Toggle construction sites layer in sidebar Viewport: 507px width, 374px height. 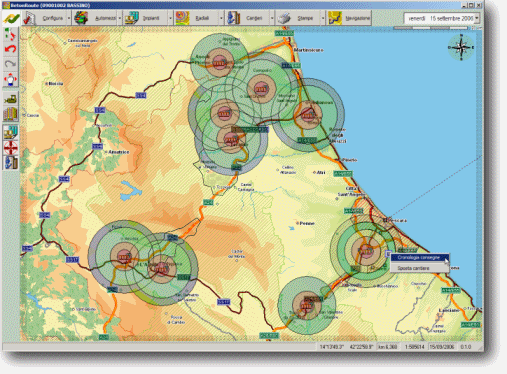click(x=10, y=163)
